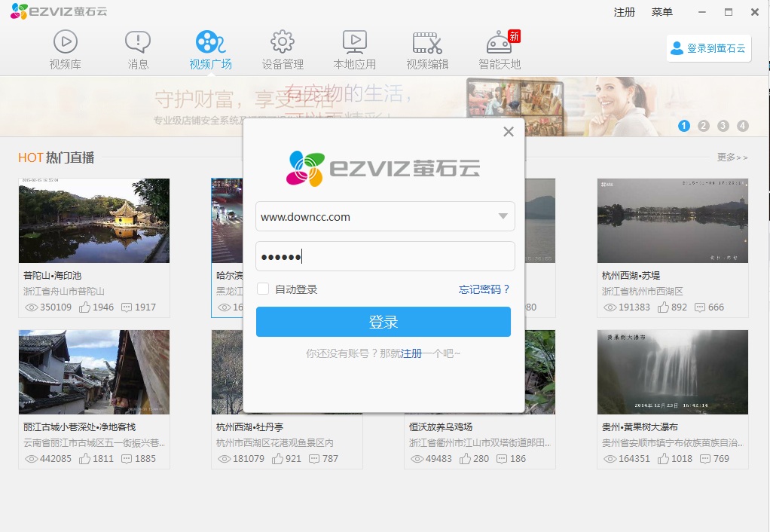
Task: Click views eye icon on 杭州西湖•苏堤 card
Action: (610, 307)
